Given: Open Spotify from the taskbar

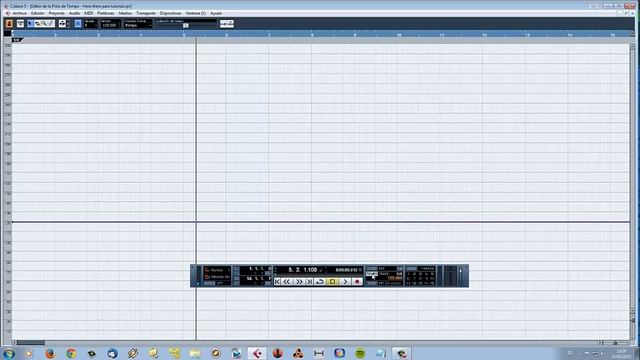Looking at the screenshot, I should tap(360, 353).
